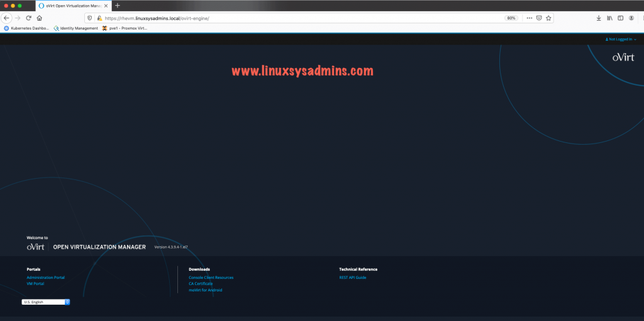Toggle the browser sidebar view icon
Image resolution: width=644 pixels, height=321 pixels.
(x=620, y=18)
